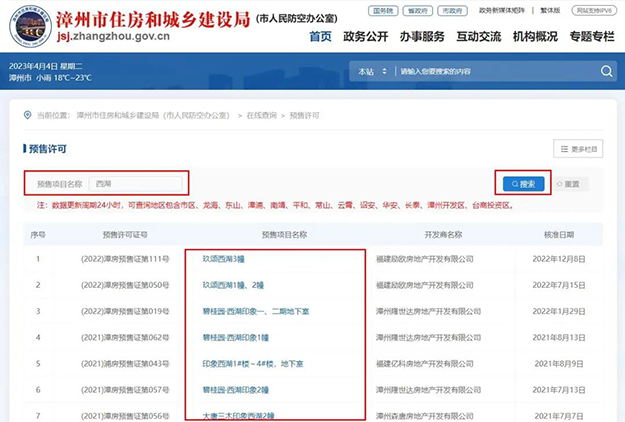This screenshot has width=625, height=422.
Task: Click permit number (2022)漳房预售证第111号
Action: coord(125,259)
